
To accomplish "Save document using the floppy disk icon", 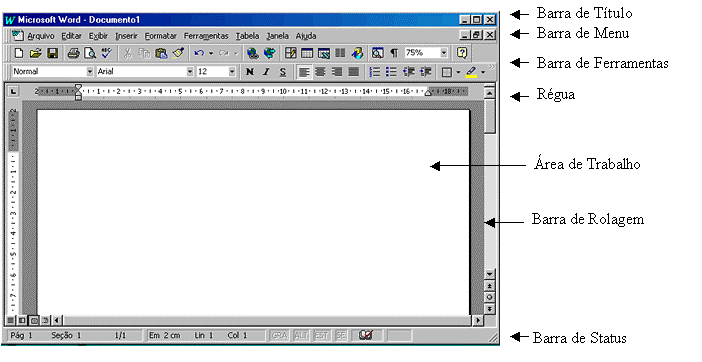I will 52,53.
